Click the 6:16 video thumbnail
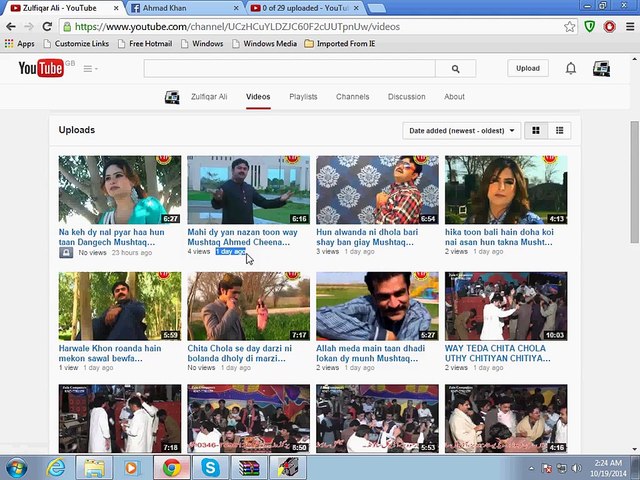 tap(248, 190)
